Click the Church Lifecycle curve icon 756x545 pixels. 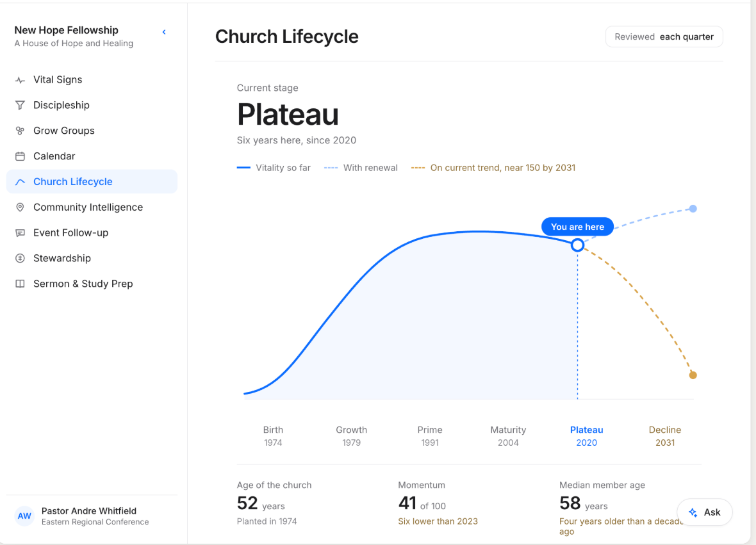point(20,182)
